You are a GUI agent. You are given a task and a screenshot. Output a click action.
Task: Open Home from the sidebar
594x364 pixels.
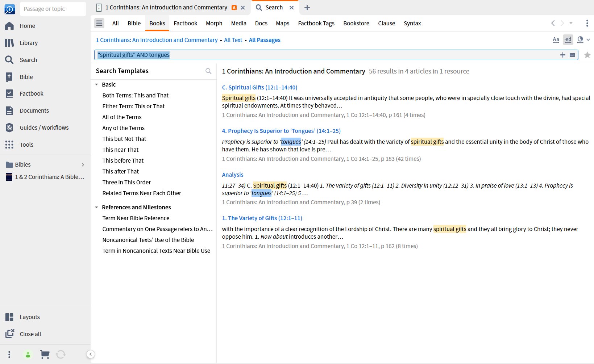point(27,26)
